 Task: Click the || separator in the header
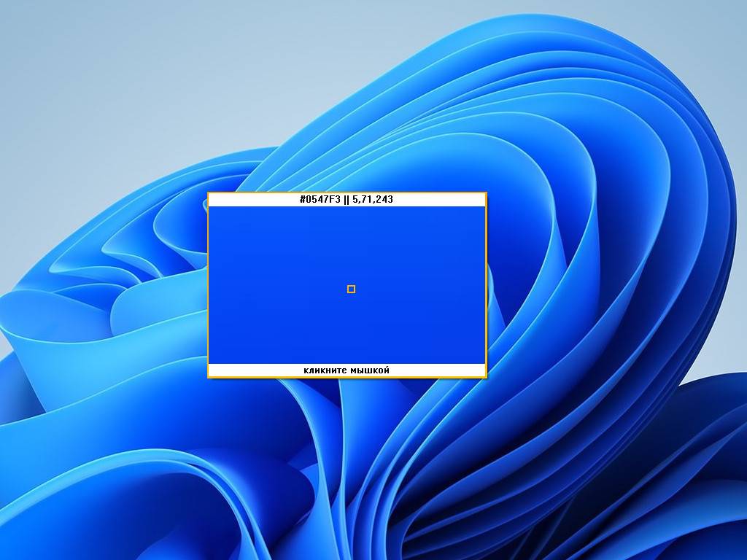(x=347, y=199)
